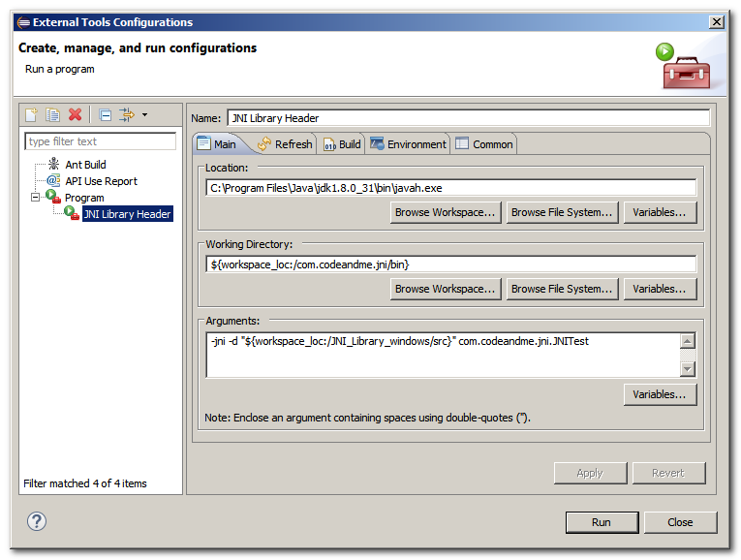The height and width of the screenshot is (560, 741).
Task: Close the External Tools Configurations window
Action: [x=717, y=21]
